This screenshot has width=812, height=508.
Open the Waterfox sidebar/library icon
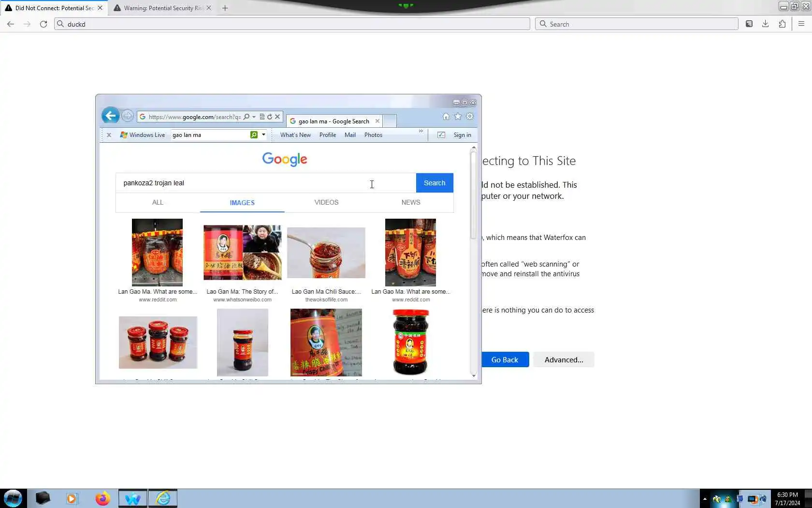749,24
